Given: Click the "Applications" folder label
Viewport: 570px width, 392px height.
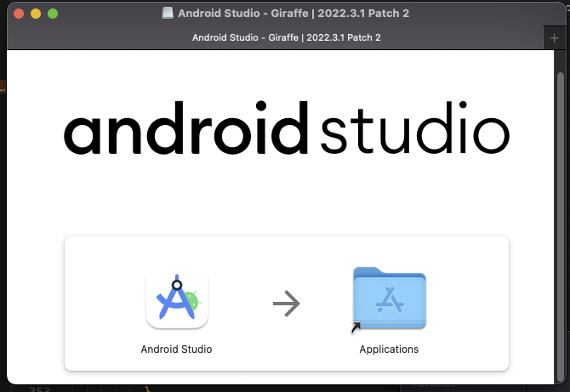Looking at the screenshot, I should (389, 349).
